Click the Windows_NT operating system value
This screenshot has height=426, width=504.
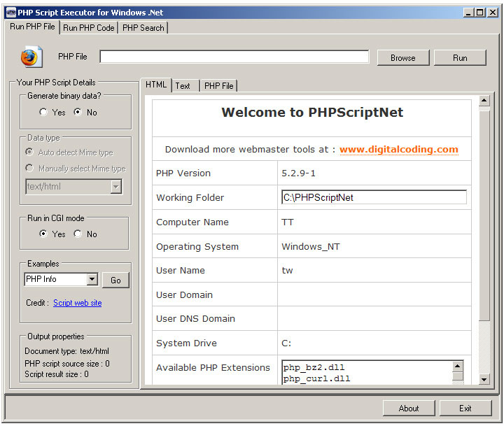(x=311, y=247)
